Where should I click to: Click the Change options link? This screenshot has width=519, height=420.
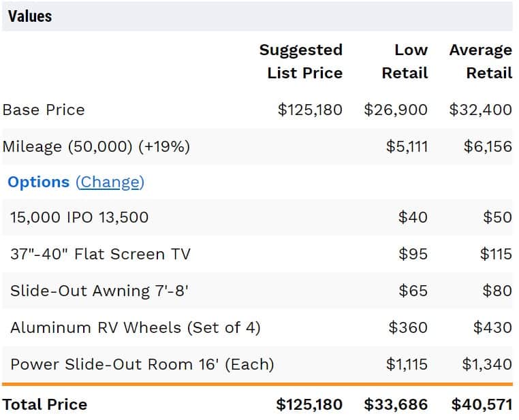point(110,182)
